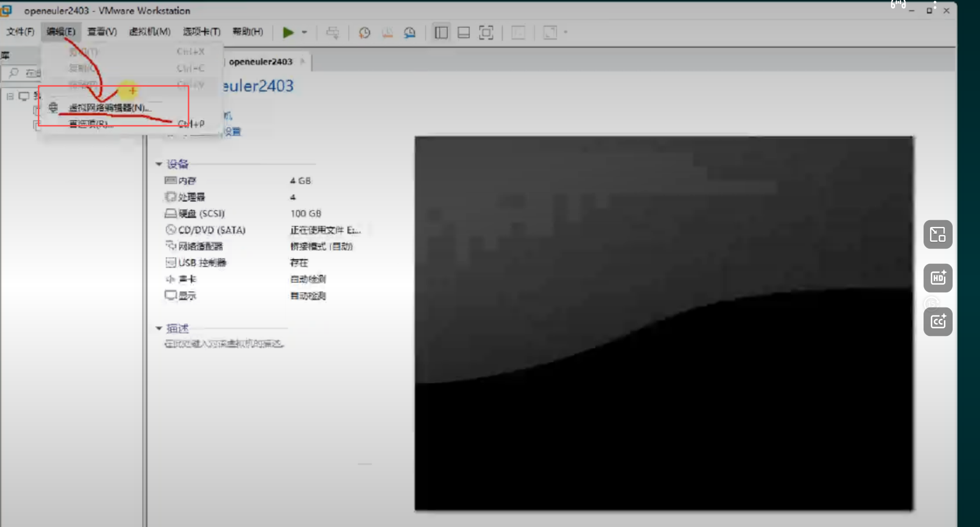Click the Send Ctrl+Alt+Del toolbar icon
980x527 pixels.
point(332,33)
